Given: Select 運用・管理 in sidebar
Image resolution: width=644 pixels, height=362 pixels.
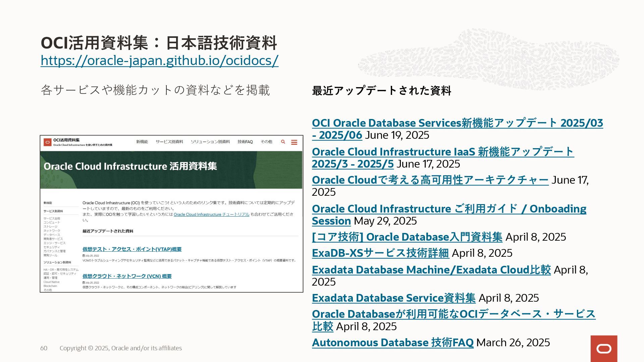Looking at the screenshot, I should 50,278.
